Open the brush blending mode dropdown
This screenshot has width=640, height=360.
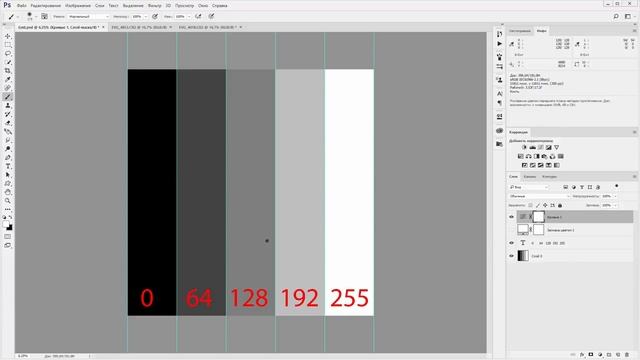click(x=88, y=17)
